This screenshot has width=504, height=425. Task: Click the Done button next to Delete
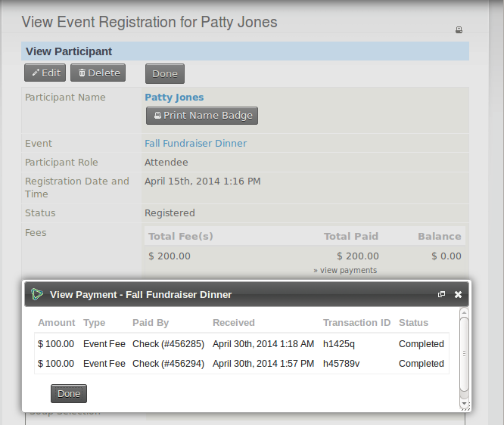click(x=164, y=73)
